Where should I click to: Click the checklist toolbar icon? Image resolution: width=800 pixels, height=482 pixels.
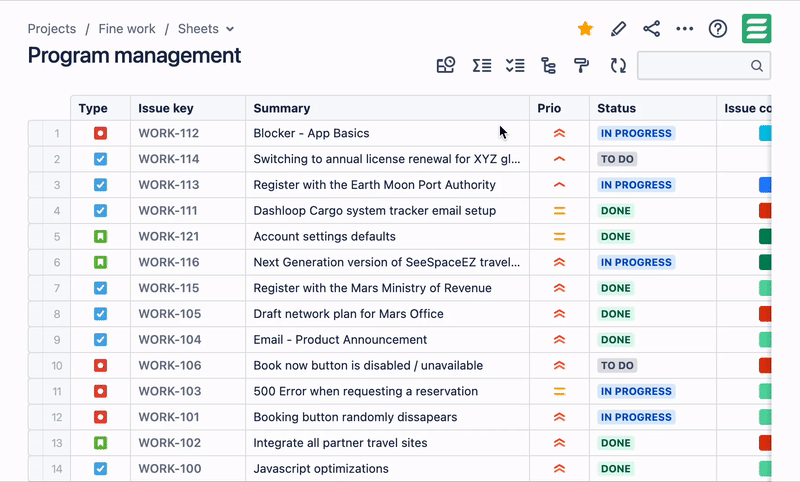pos(515,65)
